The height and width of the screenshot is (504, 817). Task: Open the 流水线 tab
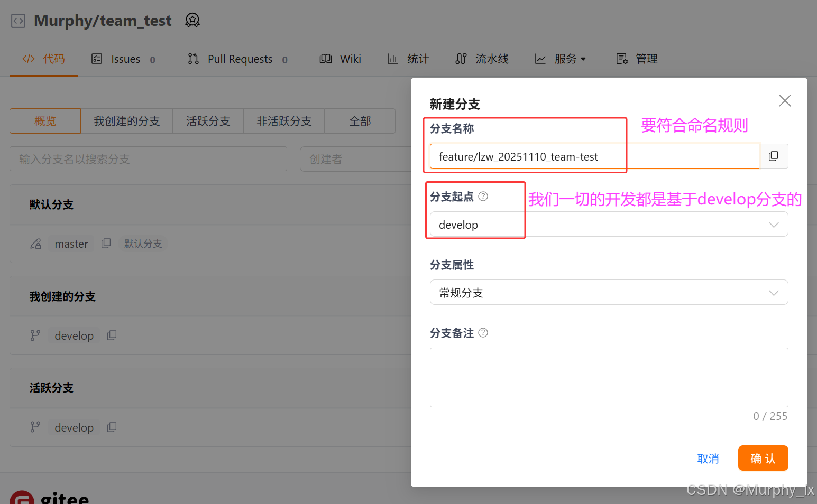tap(482, 59)
